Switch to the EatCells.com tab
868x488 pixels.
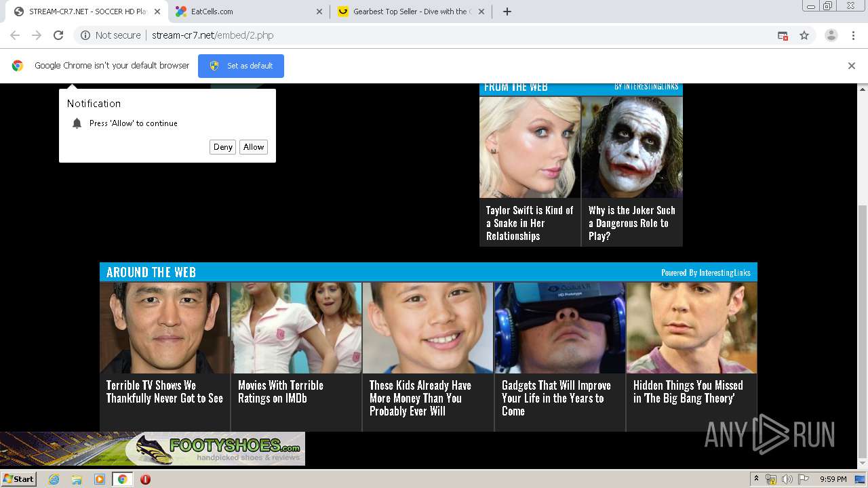248,12
